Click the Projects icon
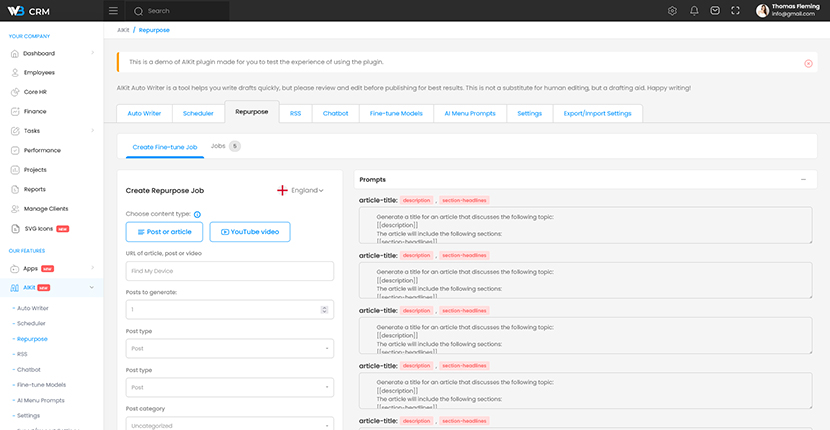830x430 pixels. click(x=15, y=170)
